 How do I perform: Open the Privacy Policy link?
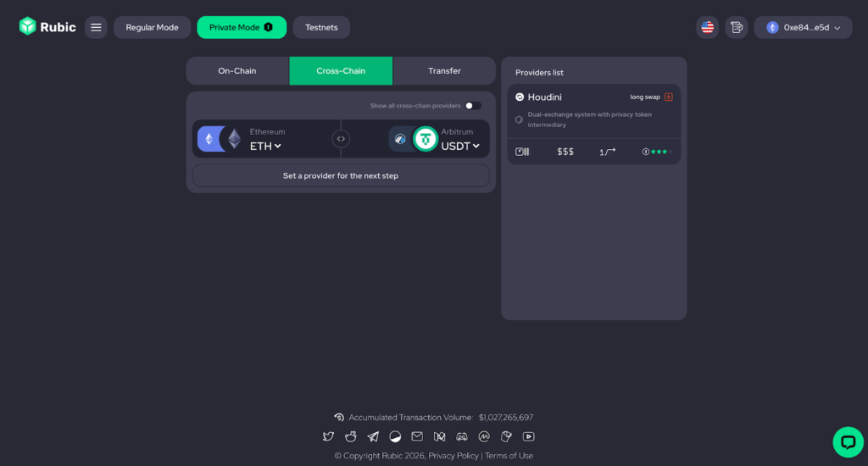(453, 456)
